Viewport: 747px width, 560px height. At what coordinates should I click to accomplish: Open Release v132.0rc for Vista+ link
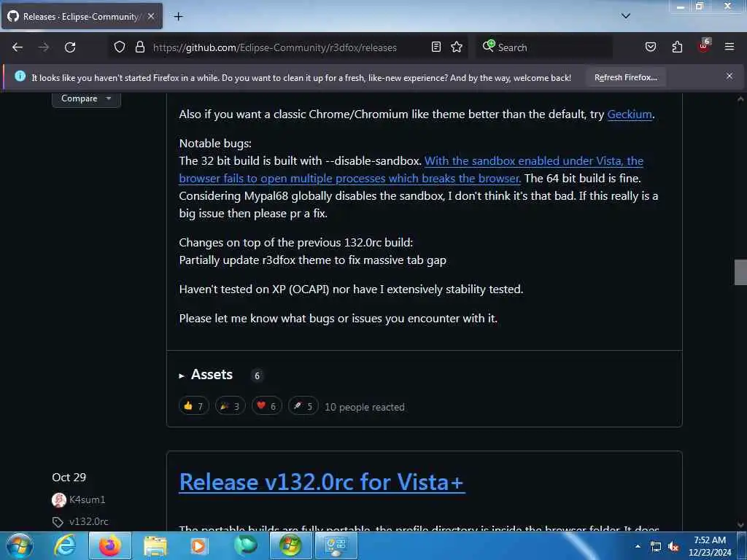(x=322, y=482)
